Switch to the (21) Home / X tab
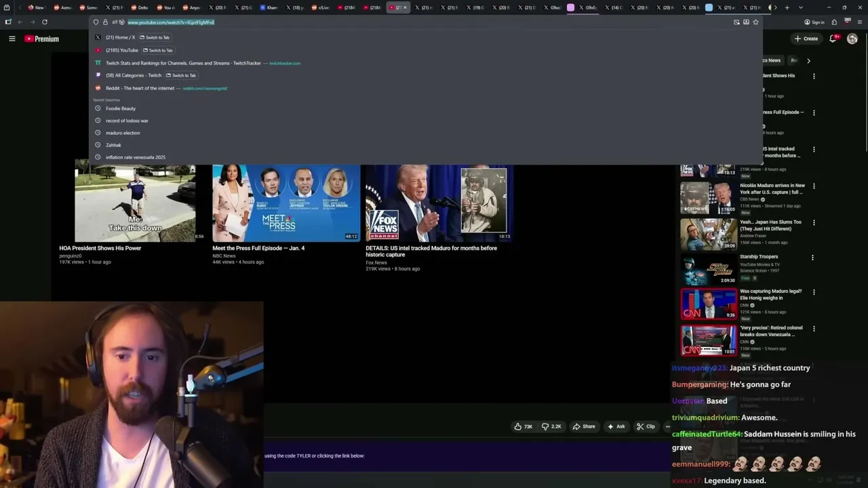Image resolution: width=868 pixels, height=488 pixels. pyautogui.click(x=426, y=38)
